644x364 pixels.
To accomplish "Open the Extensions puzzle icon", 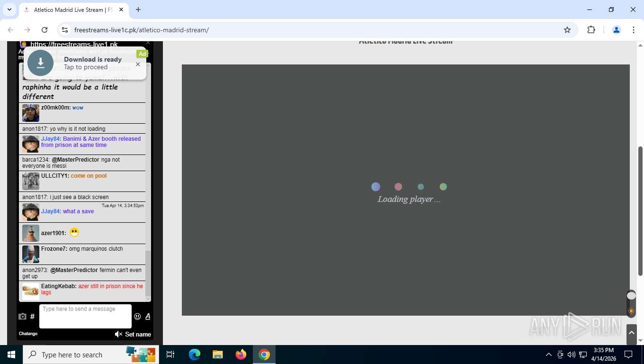I will (591, 30).
